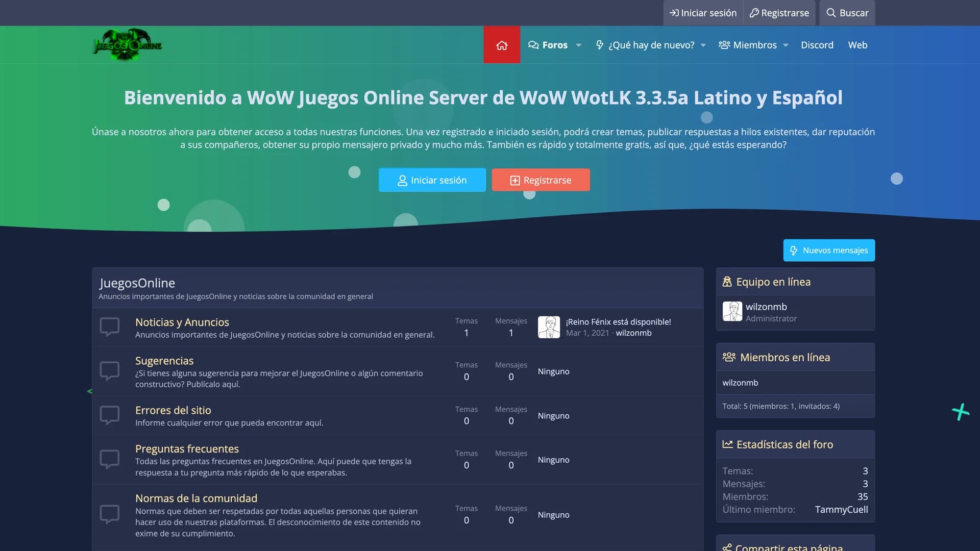Open ¿Qué hay de nuevo? menu item
The image size is (980, 551).
click(x=645, y=45)
